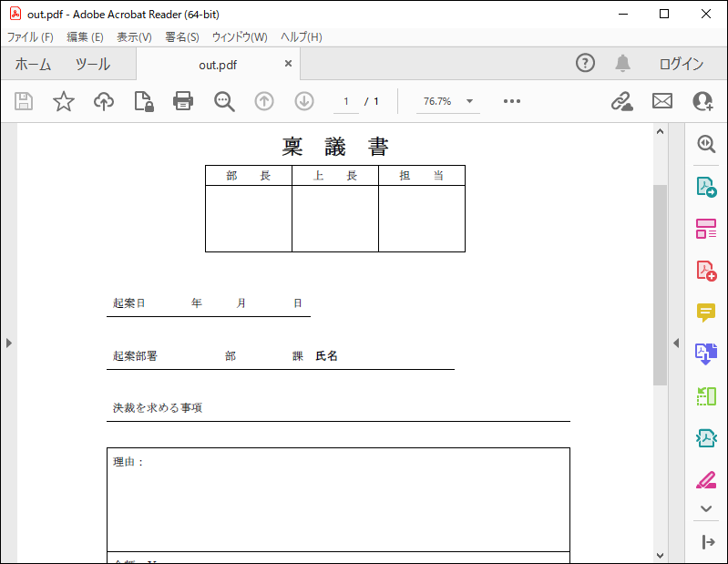Open Compress PDF tool in sidebar
This screenshot has height=564, width=728.
click(706, 437)
